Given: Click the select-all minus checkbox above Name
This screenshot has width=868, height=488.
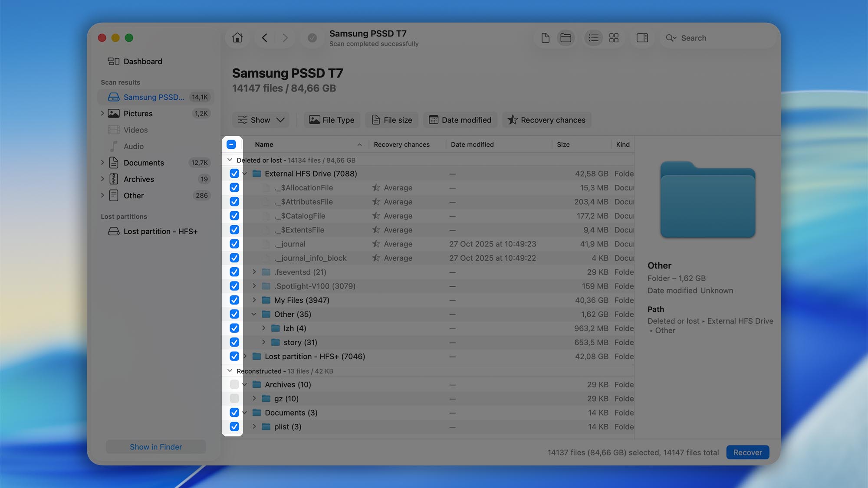Looking at the screenshot, I should (x=232, y=144).
